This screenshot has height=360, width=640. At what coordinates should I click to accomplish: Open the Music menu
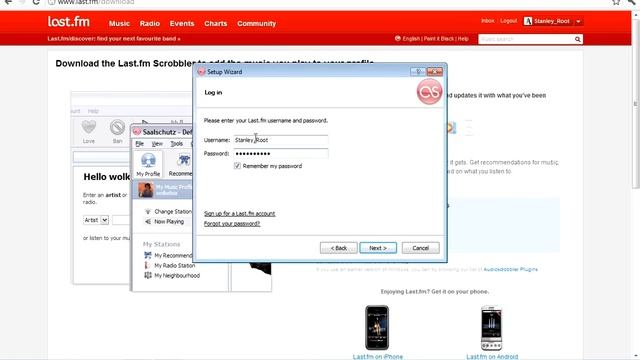click(x=119, y=24)
